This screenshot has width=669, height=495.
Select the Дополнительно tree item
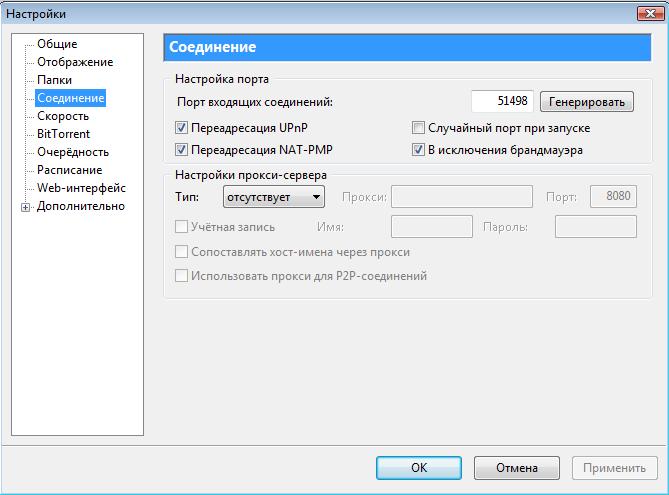coord(81,206)
